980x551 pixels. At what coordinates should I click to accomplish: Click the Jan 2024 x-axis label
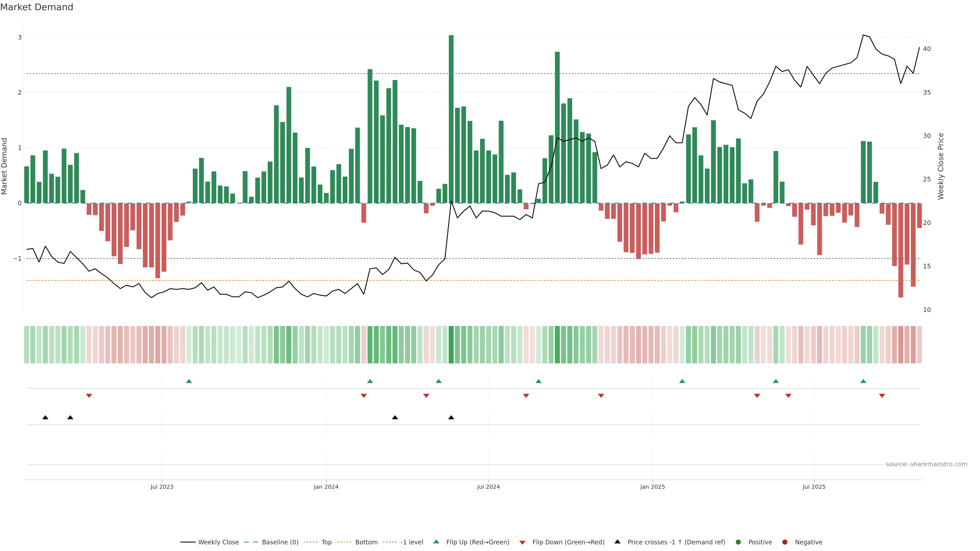tap(326, 487)
